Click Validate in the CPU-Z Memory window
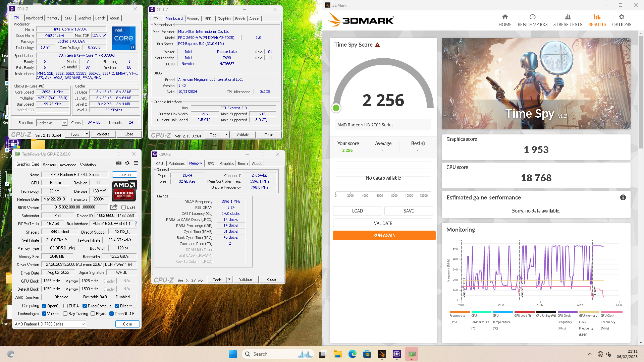This screenshot has width=644, height=362. pos(246,280)
